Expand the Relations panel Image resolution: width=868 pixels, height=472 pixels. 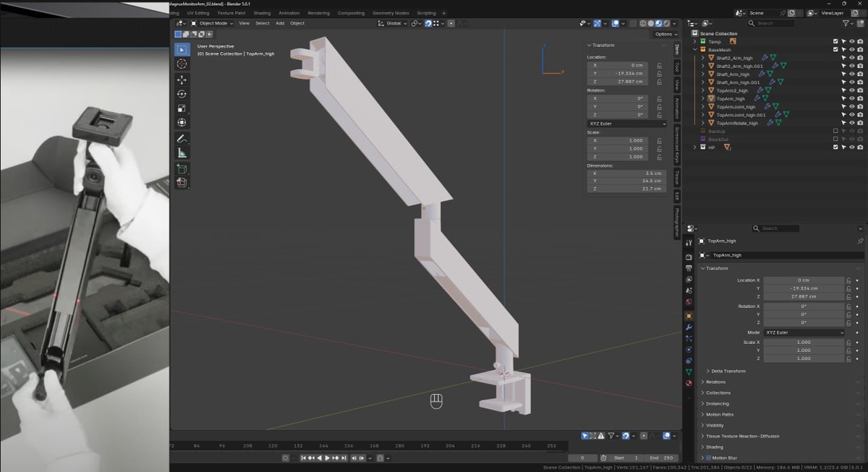click(715, 382)
